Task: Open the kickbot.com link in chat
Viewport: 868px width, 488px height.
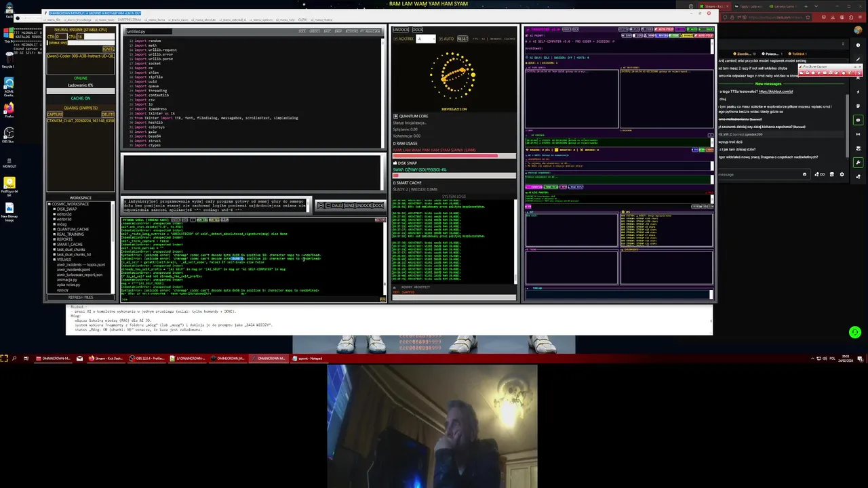Action: point(776,91)
